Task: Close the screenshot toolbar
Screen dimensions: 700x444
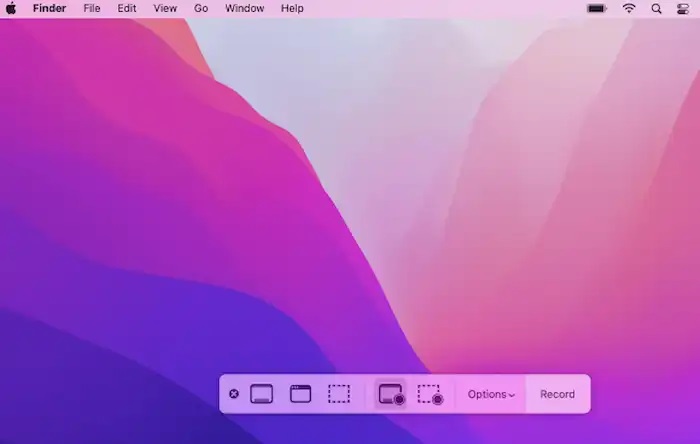Action: point(234,394)
